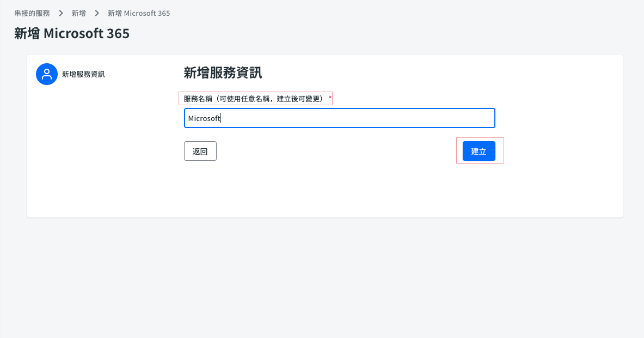Select the user icon step indicator
The height and width of the screenshot is (338, 644).
[x=47, y=74]
